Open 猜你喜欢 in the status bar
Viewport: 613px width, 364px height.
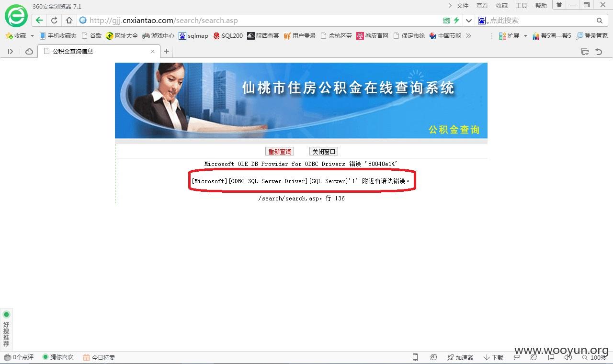58,357
